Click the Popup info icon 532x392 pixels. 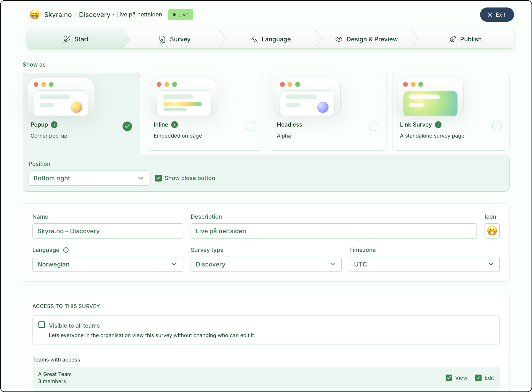[x=54, y=125]
